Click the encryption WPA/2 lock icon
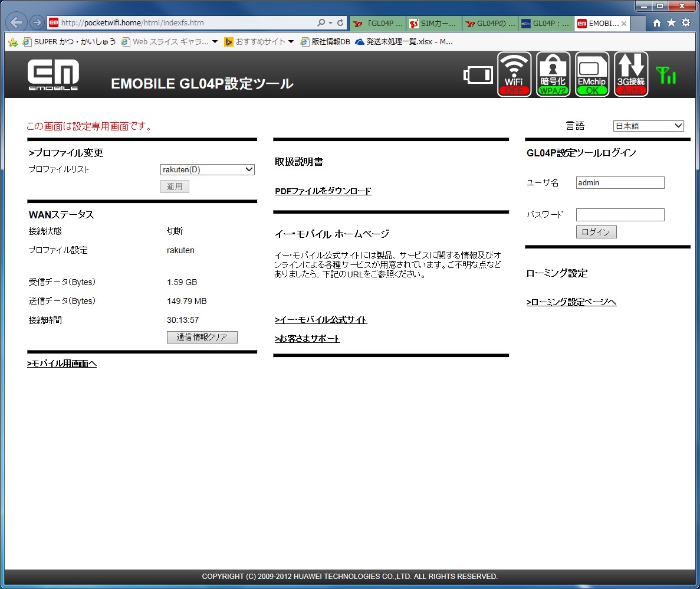 pos(553,74)
